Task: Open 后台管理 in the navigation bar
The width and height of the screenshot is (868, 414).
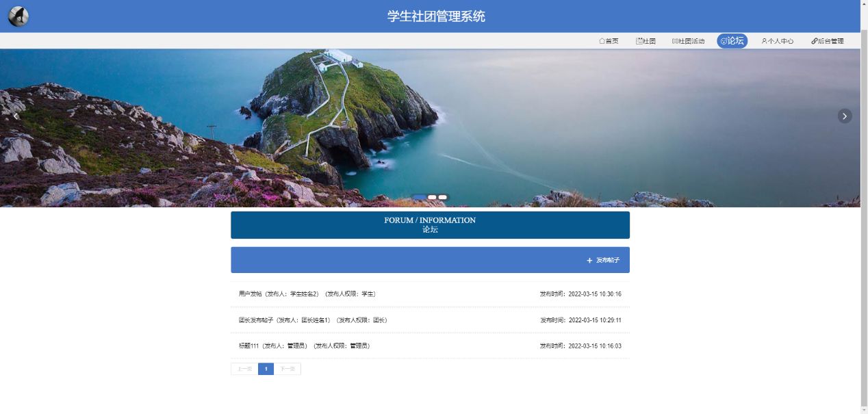Action: [x=827, y=41]
